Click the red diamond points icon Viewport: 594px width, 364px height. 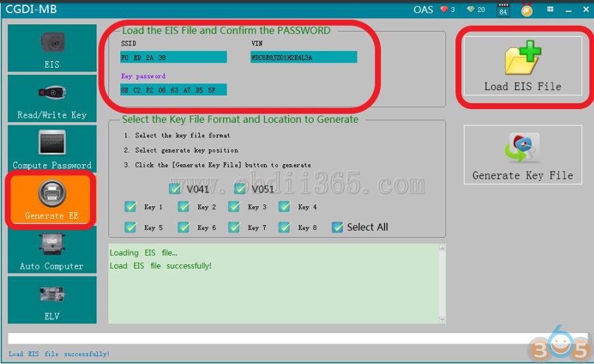[444, 9]
